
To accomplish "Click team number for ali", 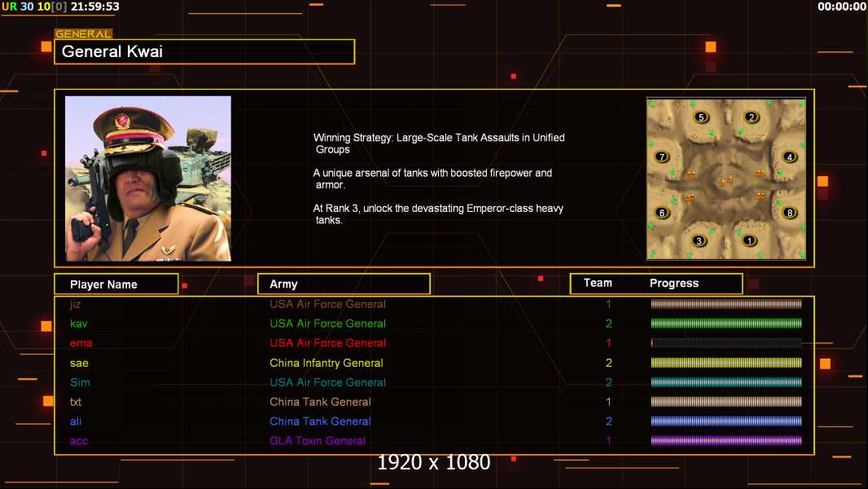I will (608, 421).
